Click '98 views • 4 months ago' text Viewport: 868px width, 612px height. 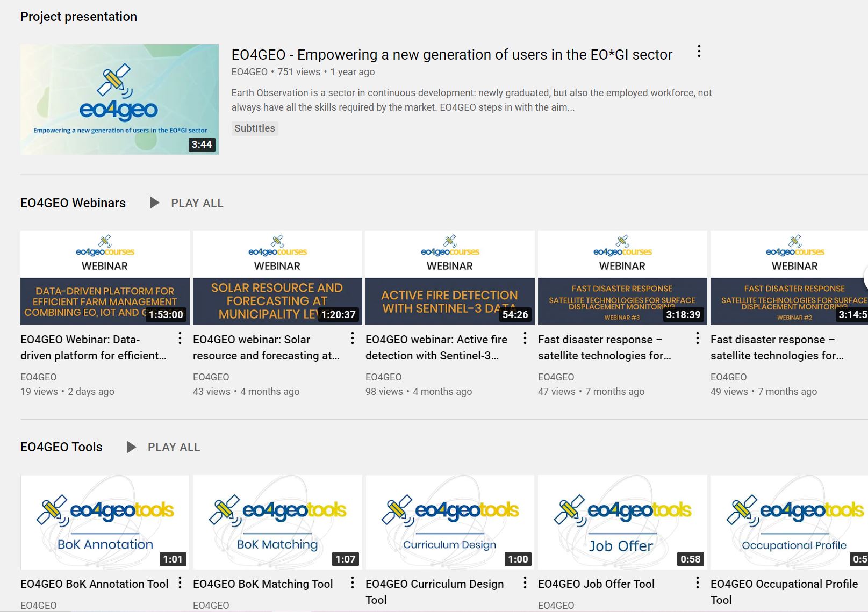(419, 392)
